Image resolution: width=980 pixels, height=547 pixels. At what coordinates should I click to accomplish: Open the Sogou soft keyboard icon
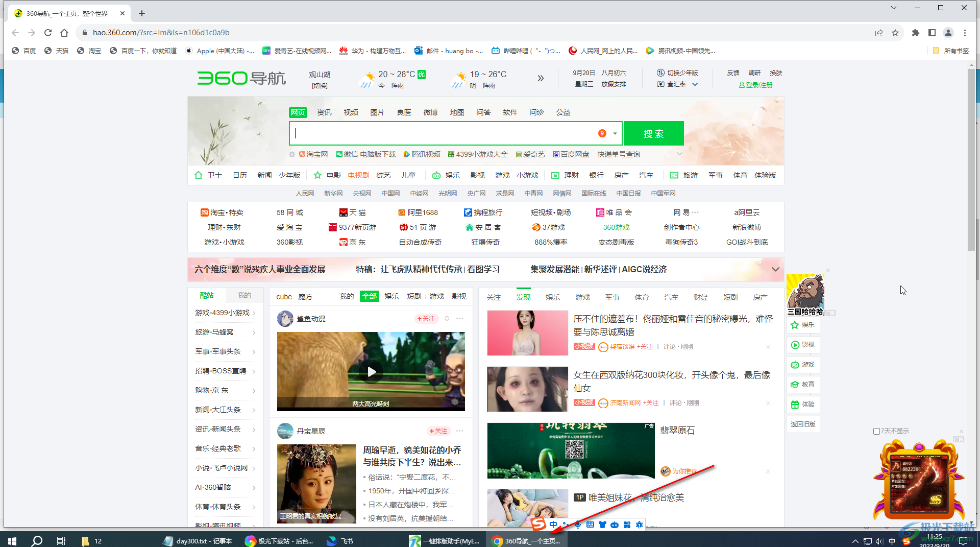pos(590,525)
